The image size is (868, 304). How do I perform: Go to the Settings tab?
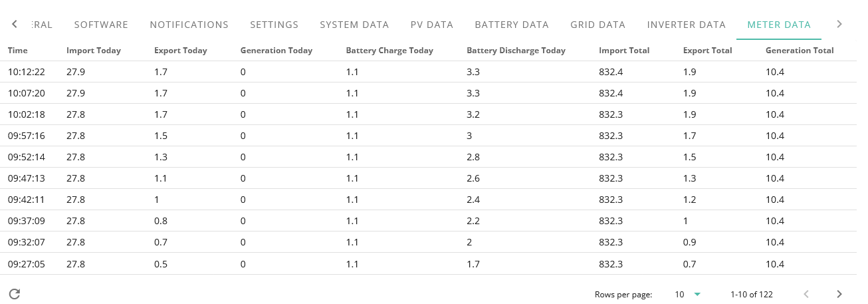click(x=274, y=25)
